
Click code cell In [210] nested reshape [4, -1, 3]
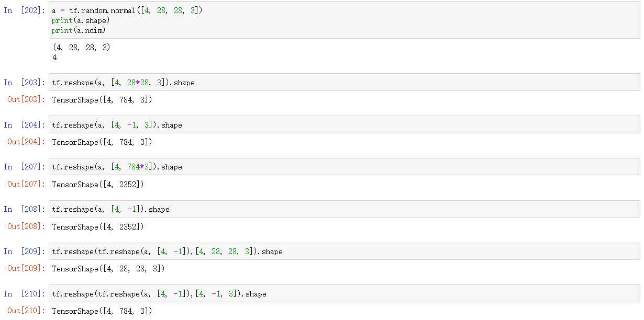pyautogui.click(x=344, y=294)
